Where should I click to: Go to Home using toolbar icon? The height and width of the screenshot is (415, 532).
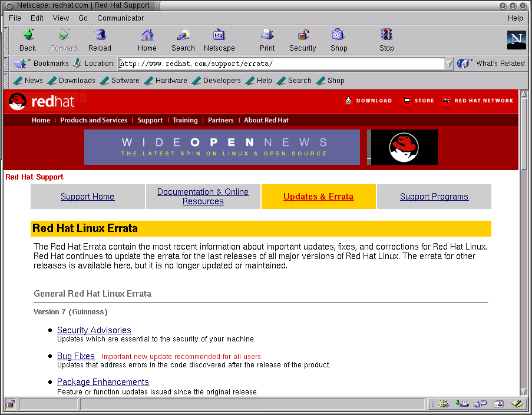(x=147, y=35)
